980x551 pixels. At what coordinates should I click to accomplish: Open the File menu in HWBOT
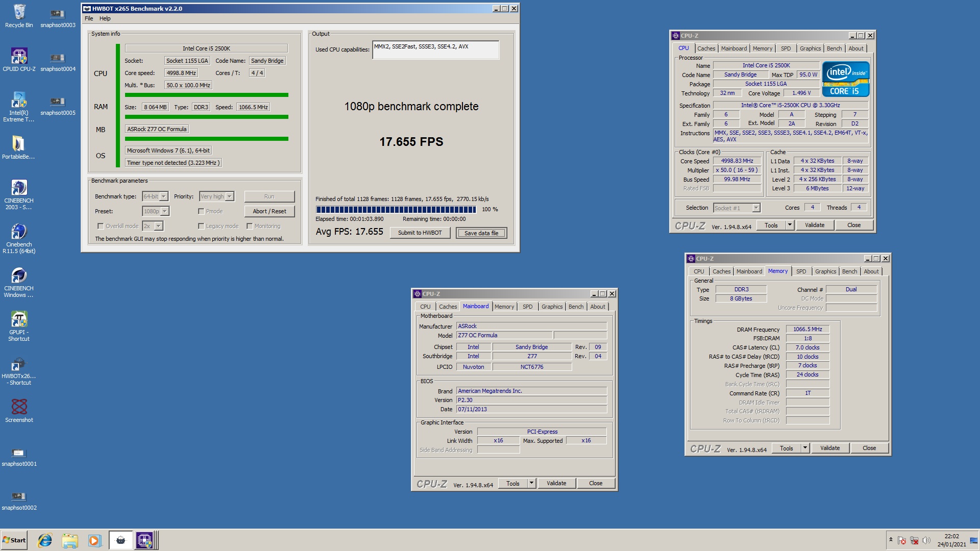(89, 18)
